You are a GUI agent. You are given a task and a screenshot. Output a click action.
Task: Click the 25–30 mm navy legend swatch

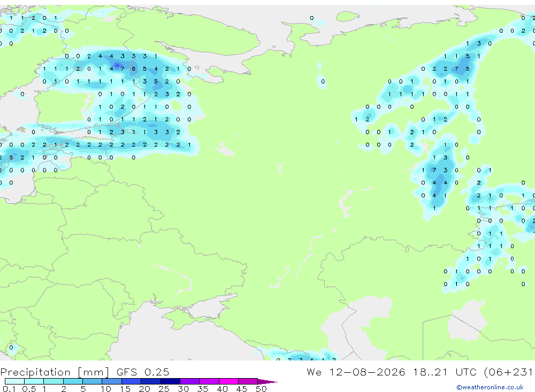point(170,381)
